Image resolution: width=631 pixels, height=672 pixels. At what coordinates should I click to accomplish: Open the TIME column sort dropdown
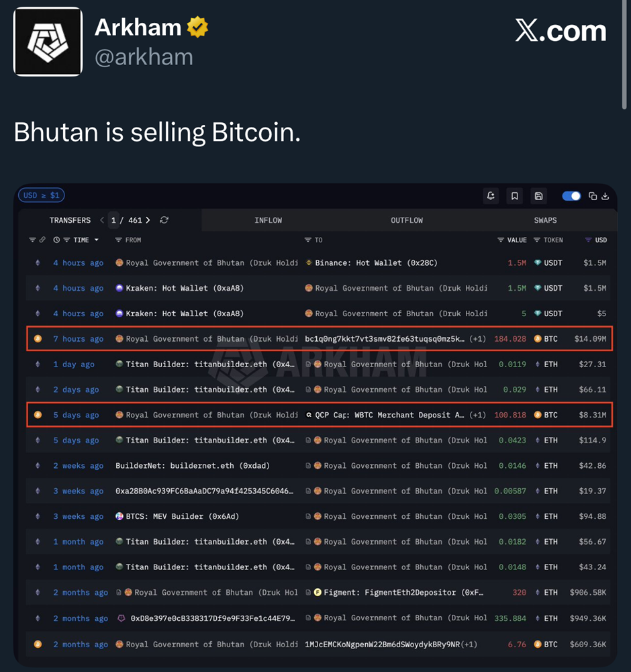tap(96, 240)
